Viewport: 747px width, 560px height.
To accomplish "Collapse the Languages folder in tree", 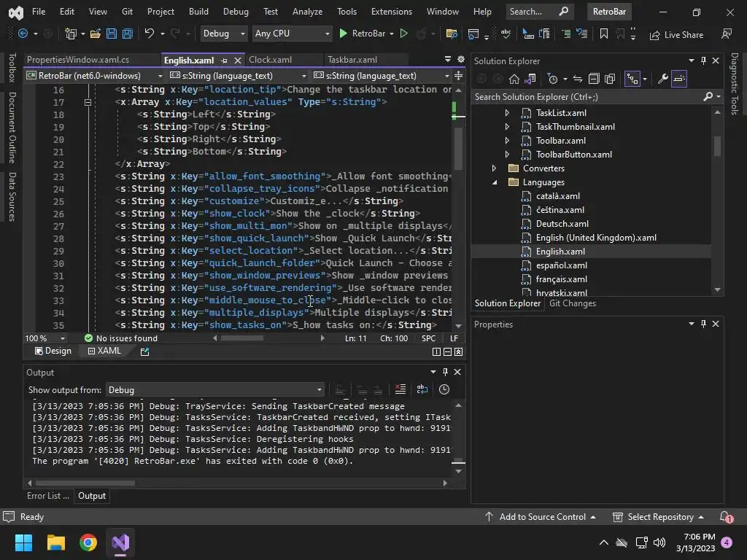I will tap(495, 182).
